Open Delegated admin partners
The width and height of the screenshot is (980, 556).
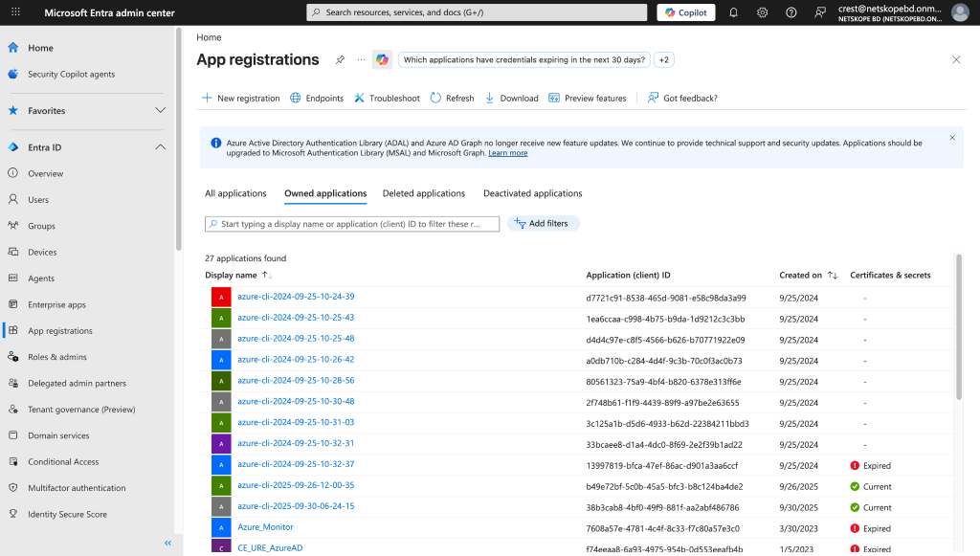[x=77, y=384]
